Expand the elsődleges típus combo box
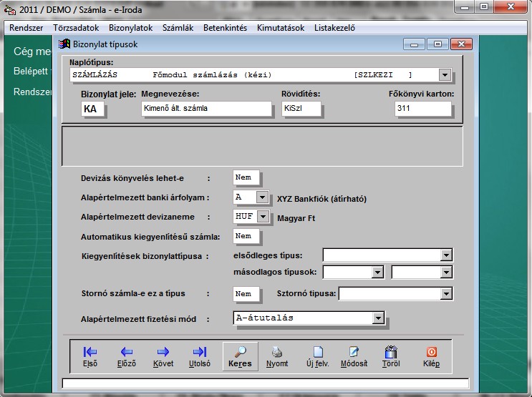This screenshot has width=532, height=397. 446,255
